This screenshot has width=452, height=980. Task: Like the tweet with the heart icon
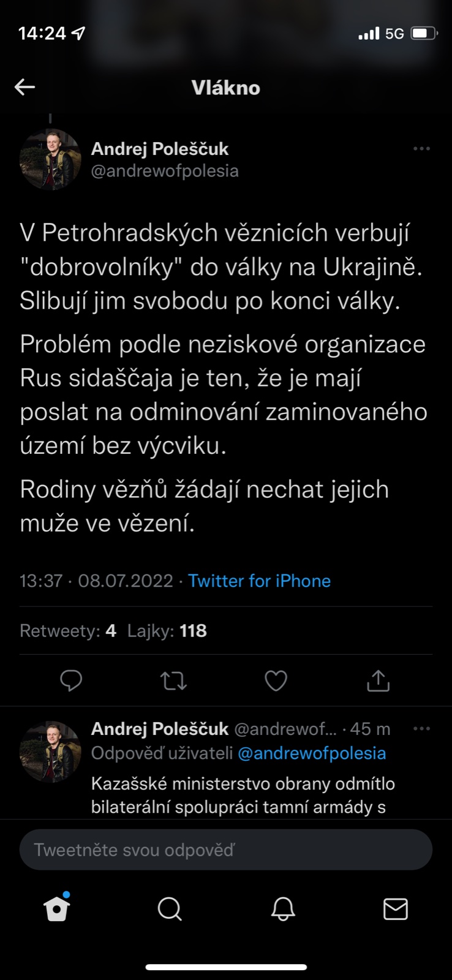pos(276,680)
